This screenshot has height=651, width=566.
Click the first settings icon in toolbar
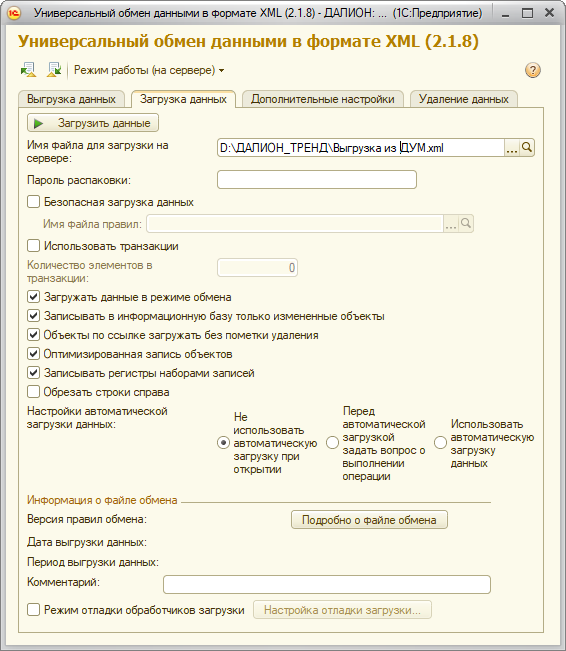pos(28,70)
